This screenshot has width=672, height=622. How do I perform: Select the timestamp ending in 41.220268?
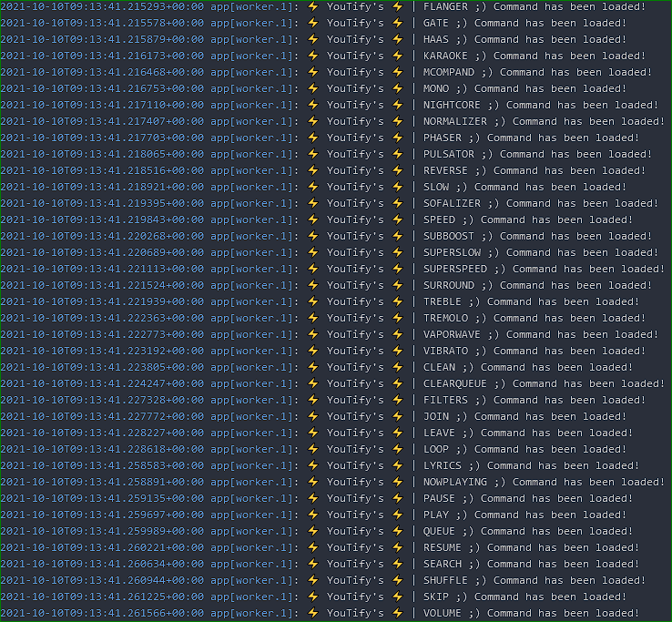click(102, 236)
